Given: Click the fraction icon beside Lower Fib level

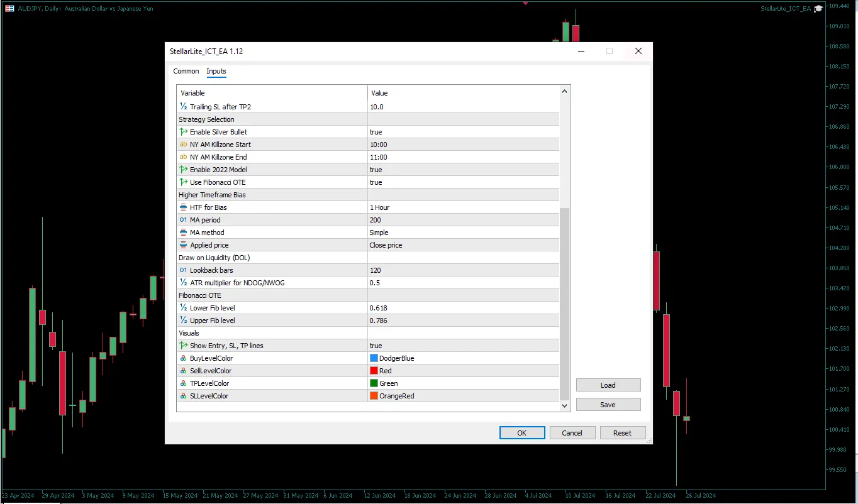Looking at the screenshot, I should 184,308.
